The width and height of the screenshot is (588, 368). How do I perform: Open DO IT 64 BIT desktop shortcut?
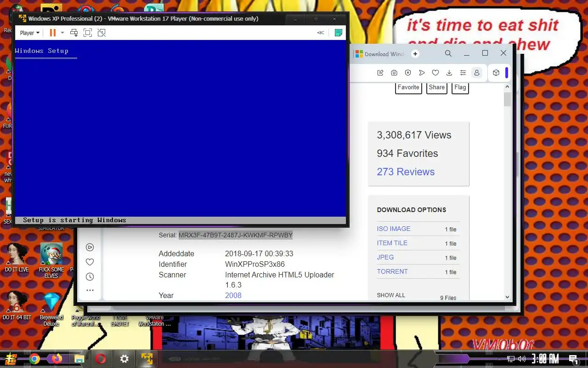click(x=17, y=305)
